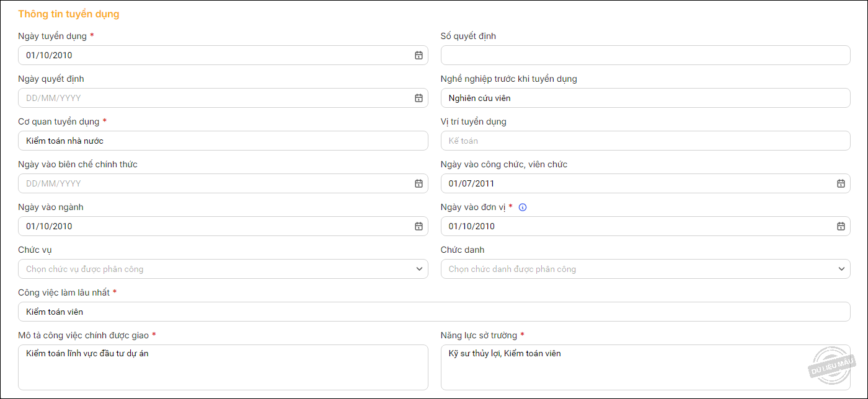Click the Cơ quan tuyển dụng text field
Image resolution: width=868 pixels, height=399 pixels.
tap(223, 141)
